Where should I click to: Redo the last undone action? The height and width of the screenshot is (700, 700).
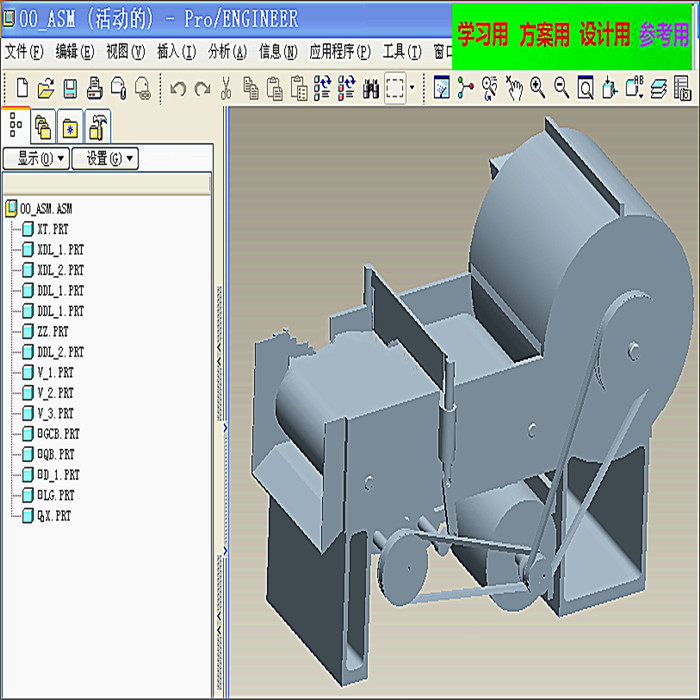pyautogui.click(x=202, y=88)
